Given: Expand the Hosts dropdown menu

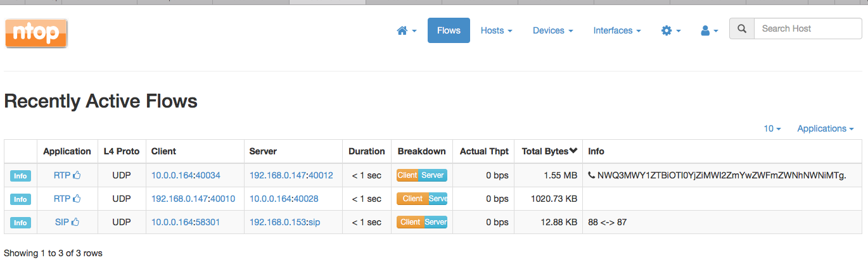Looking at the screenshot, I should tap(496, 30).
